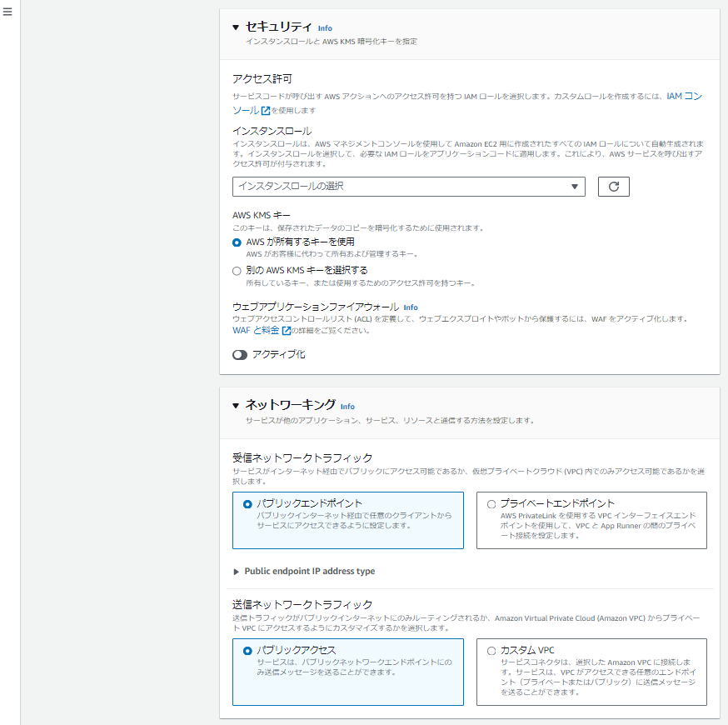728x725 pixels.
Task: Choose パブリックアクセス outgoing option
Action: click(347, 672)
